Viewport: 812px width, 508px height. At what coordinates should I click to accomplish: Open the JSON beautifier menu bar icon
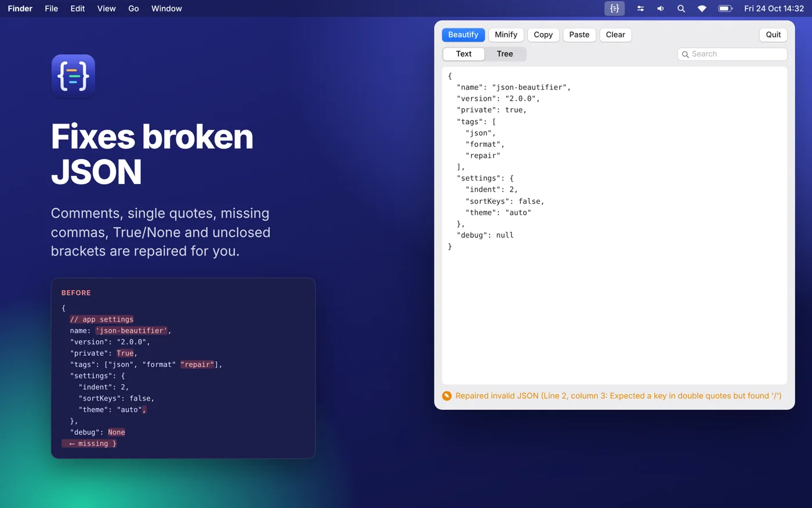point(614,9)
